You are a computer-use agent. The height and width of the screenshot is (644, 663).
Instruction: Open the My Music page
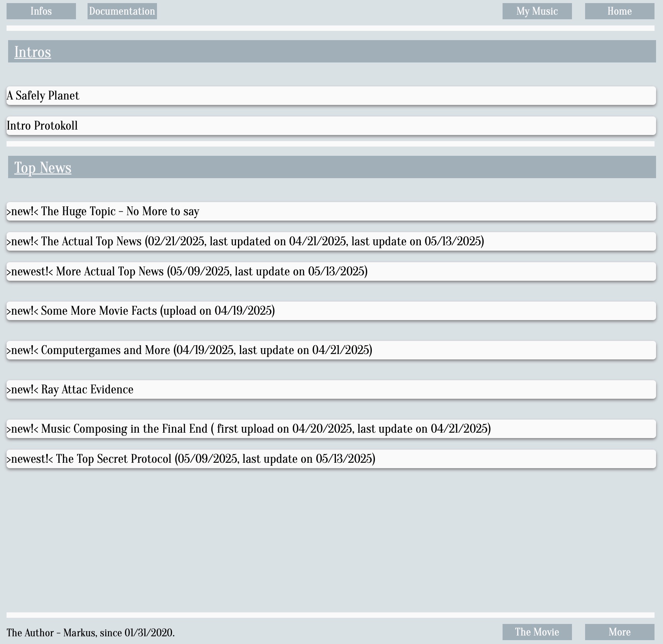tap(537, 11)
